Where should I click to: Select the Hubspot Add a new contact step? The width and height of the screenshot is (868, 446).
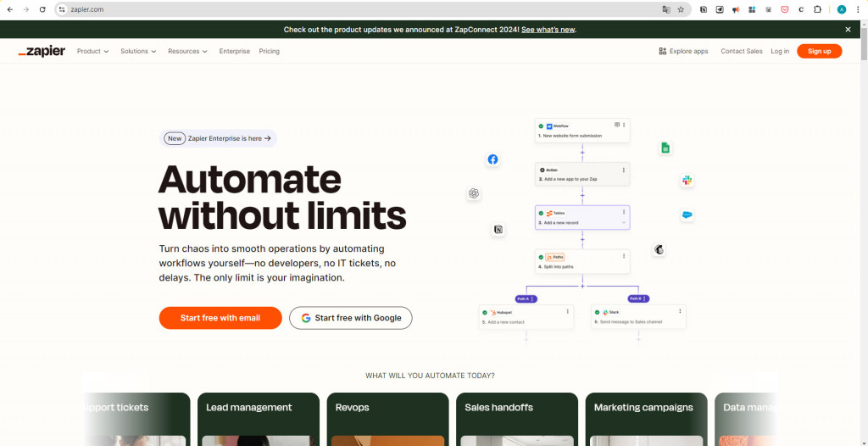pyautogui.click(x=526, y=316)
